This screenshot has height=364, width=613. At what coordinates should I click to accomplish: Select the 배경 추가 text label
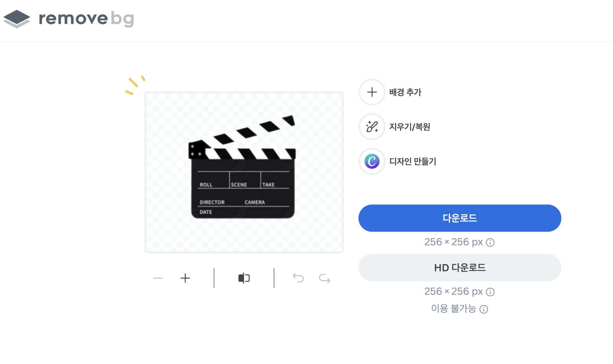pos(405,92)
